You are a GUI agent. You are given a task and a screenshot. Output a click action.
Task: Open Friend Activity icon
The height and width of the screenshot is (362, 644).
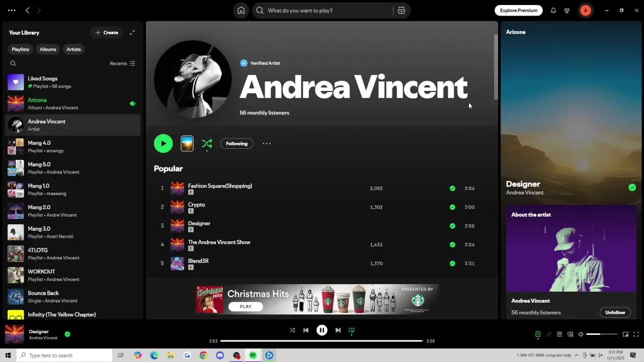point(567,11)
